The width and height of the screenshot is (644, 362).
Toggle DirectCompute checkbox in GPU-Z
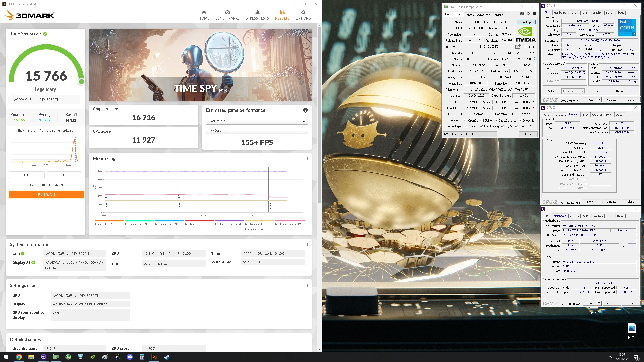496,121
